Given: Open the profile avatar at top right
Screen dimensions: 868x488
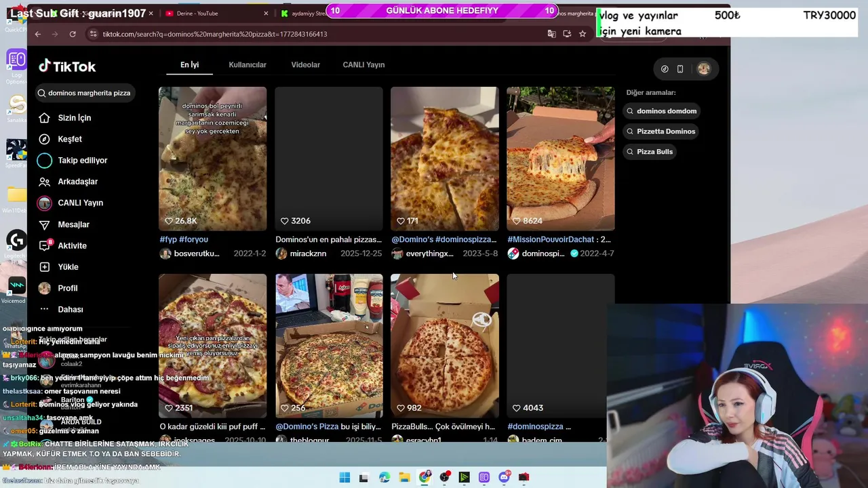Looking at the screenshot, I should point(704,69).
